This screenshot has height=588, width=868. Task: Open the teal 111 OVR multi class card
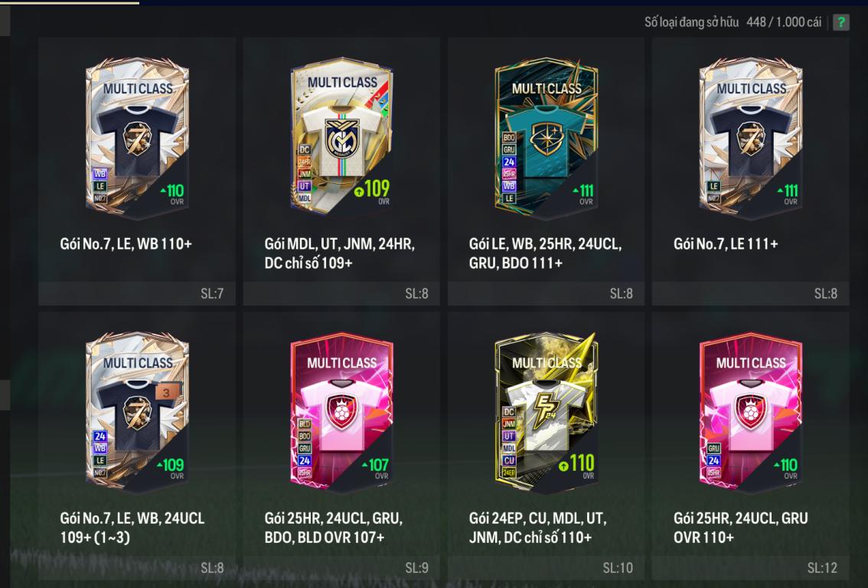pyautogui.click(x=547, y=139)
